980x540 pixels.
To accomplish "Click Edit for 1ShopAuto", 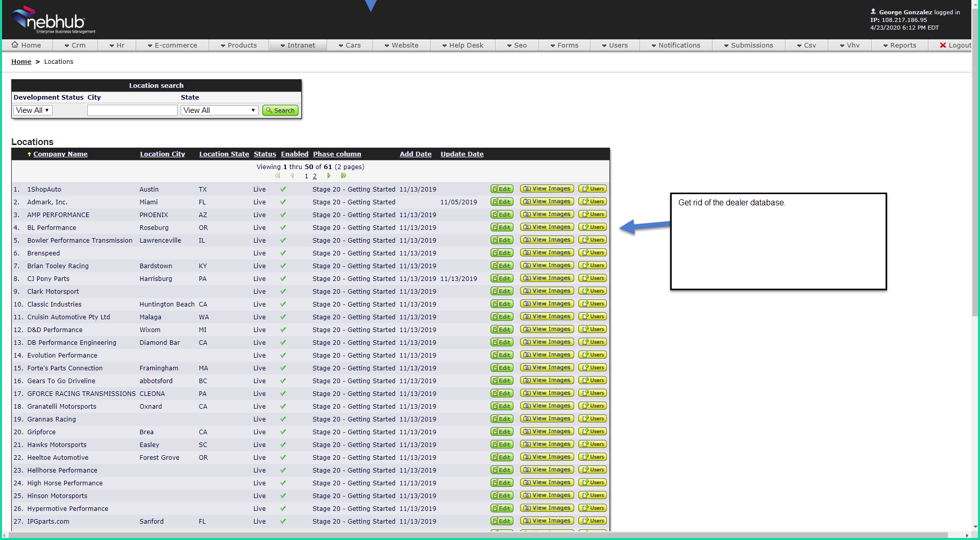I will [x=502, y=189].
